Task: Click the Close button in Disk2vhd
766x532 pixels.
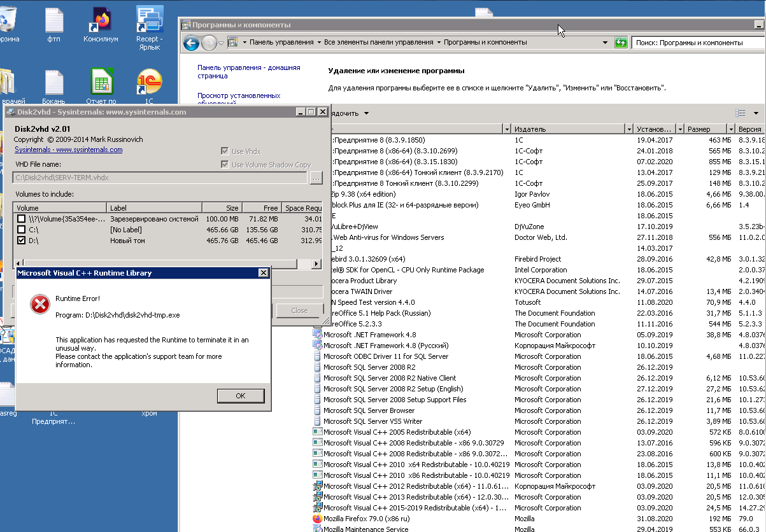Action: point(299,311)
